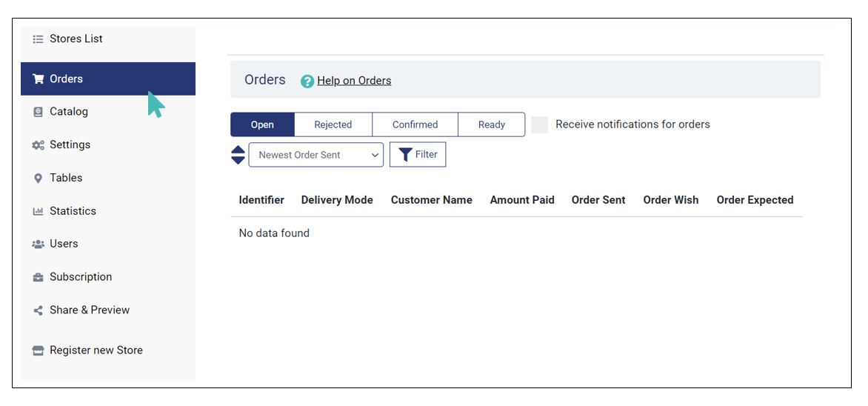Click the Identifier column header
The image size is (868, 406).
coord(262,200)
